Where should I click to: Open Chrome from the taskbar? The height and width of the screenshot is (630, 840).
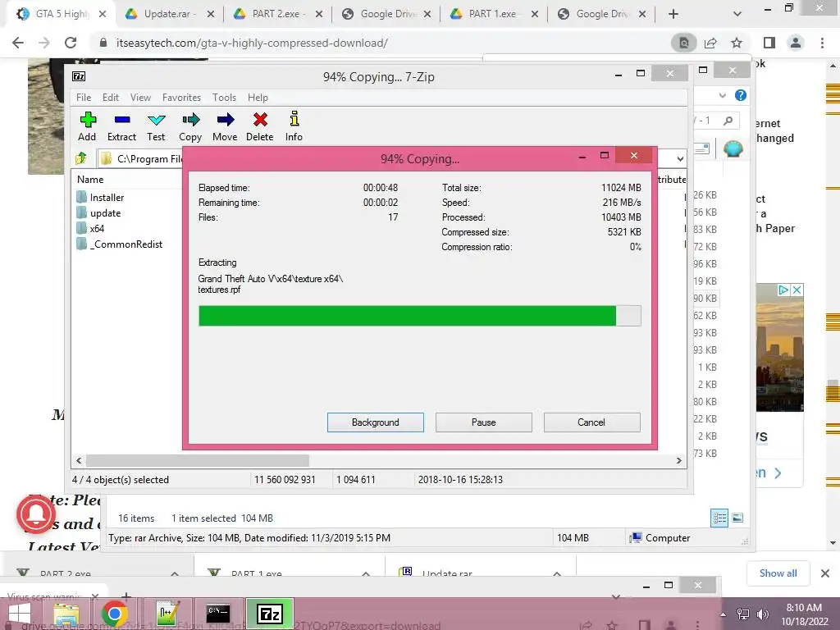(114, 614)
